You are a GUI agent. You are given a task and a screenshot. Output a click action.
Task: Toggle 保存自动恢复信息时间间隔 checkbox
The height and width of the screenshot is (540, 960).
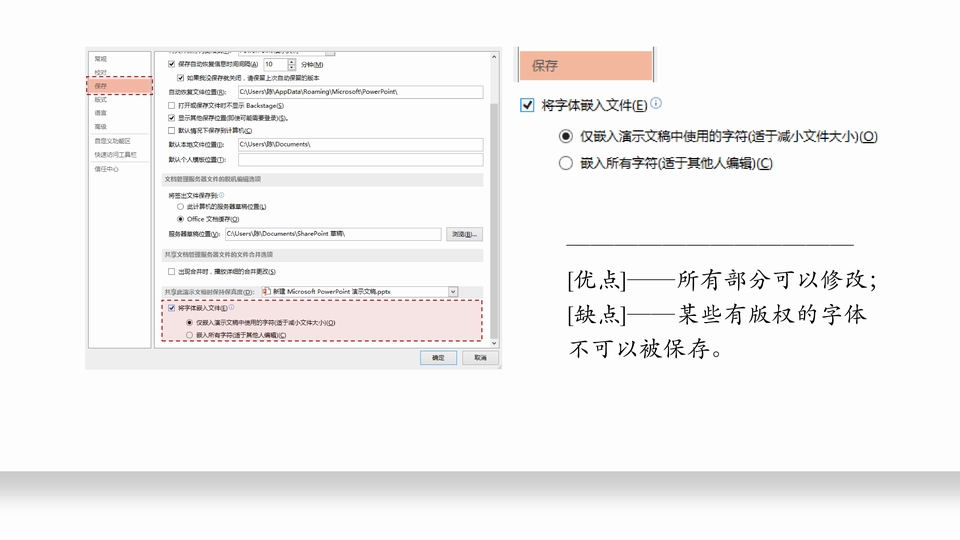tap(172, 64)
